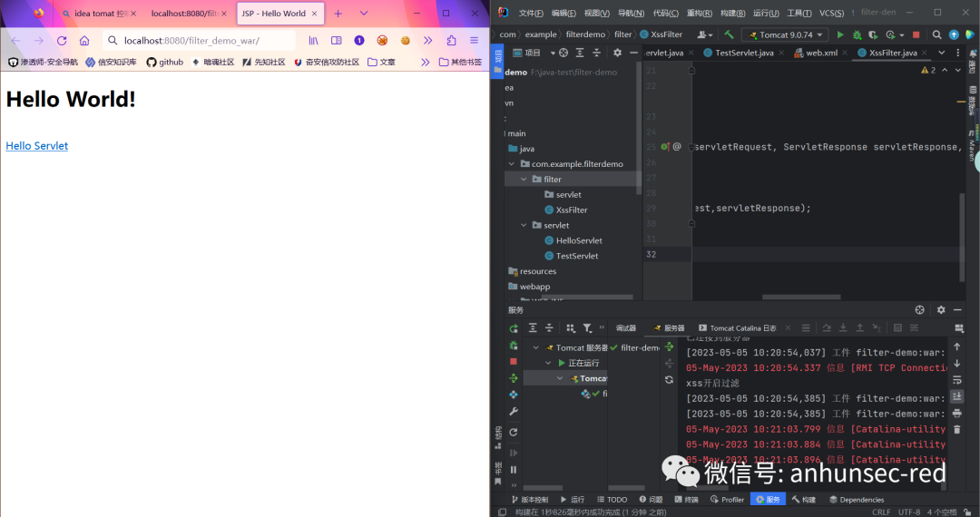Open the Tomcat 9.0.74 run configuration dropdown
Viewport: 980px width, 517px height.
786,35
